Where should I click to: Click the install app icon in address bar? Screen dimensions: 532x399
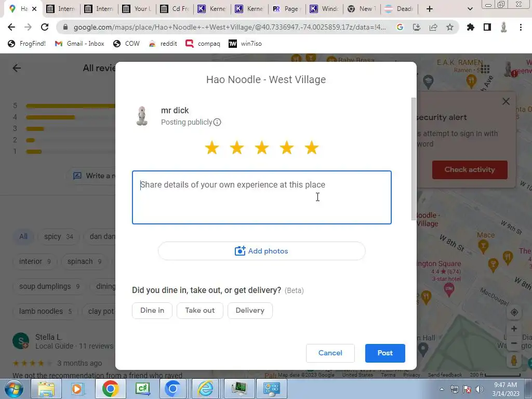tap(417, 27)
